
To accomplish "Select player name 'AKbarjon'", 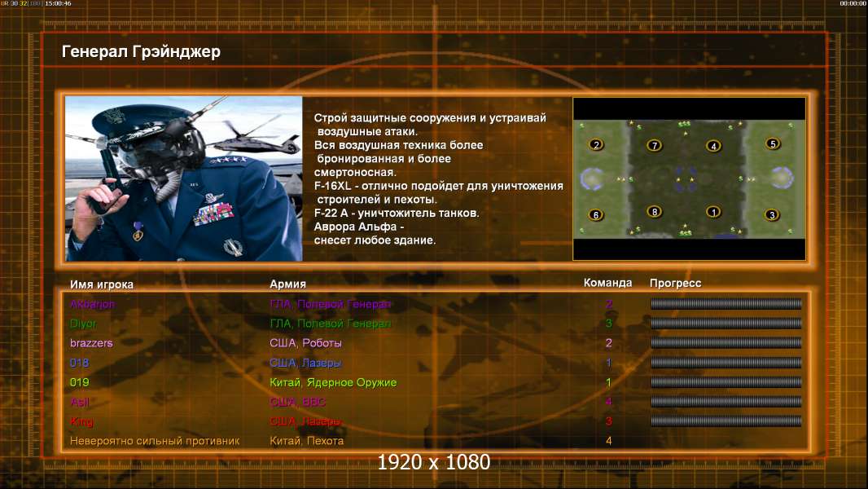I will [93, 304].
